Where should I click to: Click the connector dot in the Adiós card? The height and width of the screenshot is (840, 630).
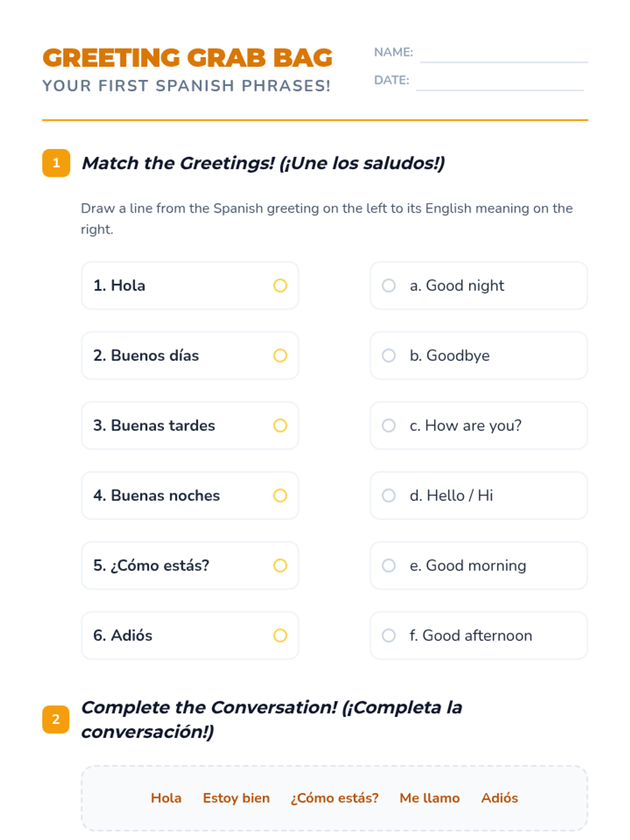280,635
